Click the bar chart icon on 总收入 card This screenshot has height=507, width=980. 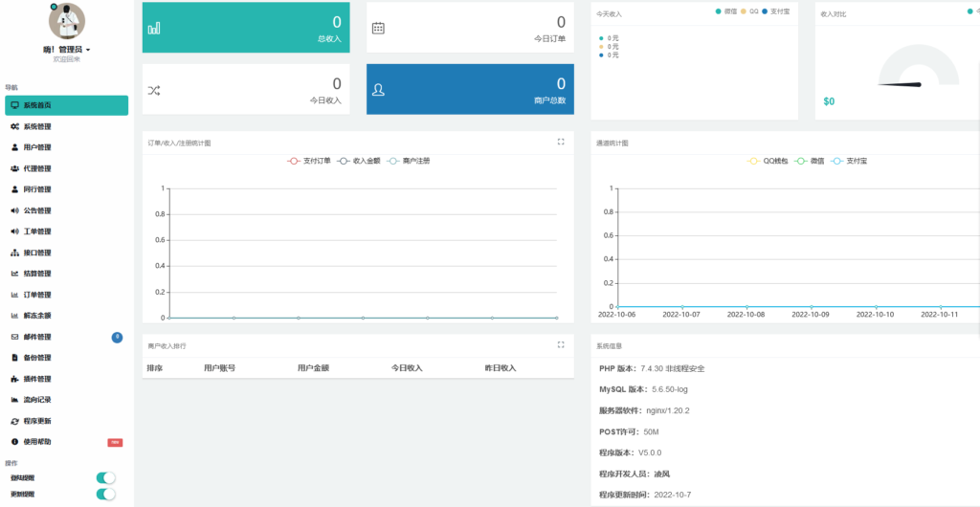coord(154,28)
